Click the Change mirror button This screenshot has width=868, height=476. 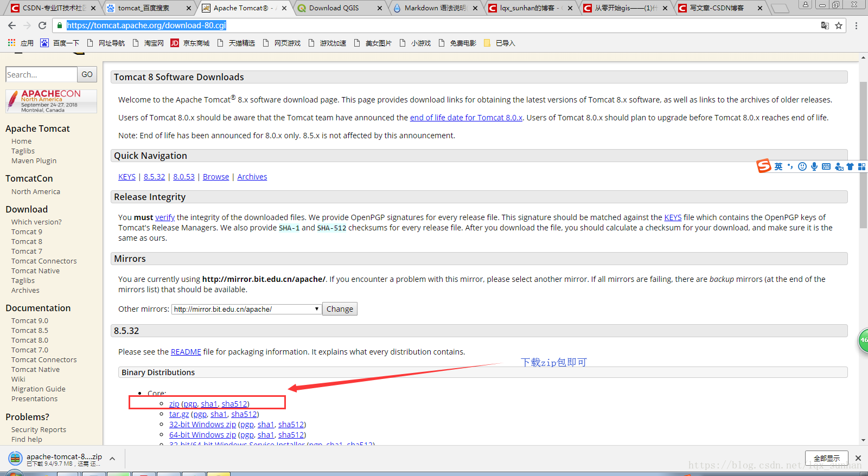340,309
